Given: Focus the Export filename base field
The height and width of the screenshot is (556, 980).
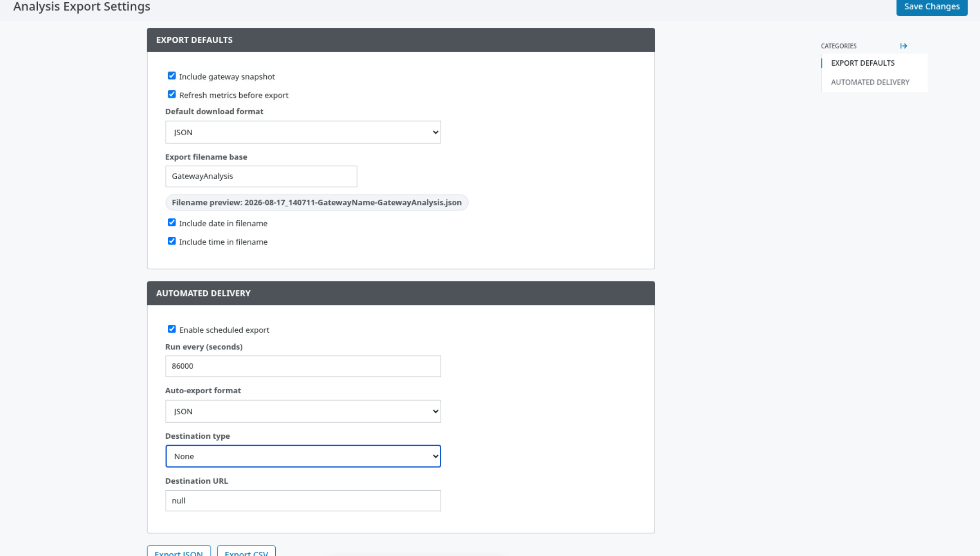Looking at the screenshot, I should [x=261, y=176].
